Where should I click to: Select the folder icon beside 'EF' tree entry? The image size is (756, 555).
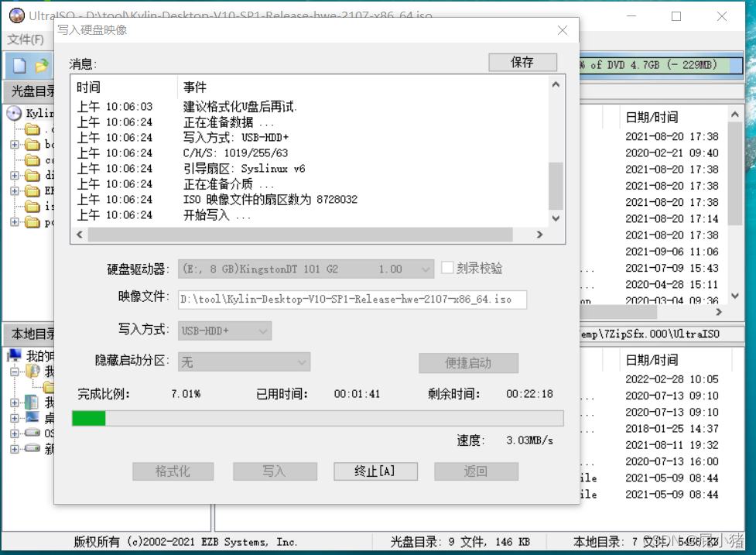32,190
